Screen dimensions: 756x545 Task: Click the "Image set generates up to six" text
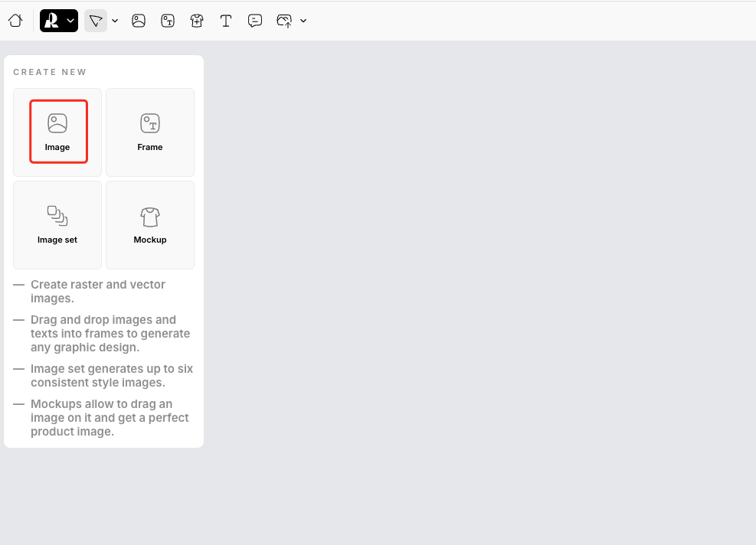pyautogui.click(x=111, y=375)
